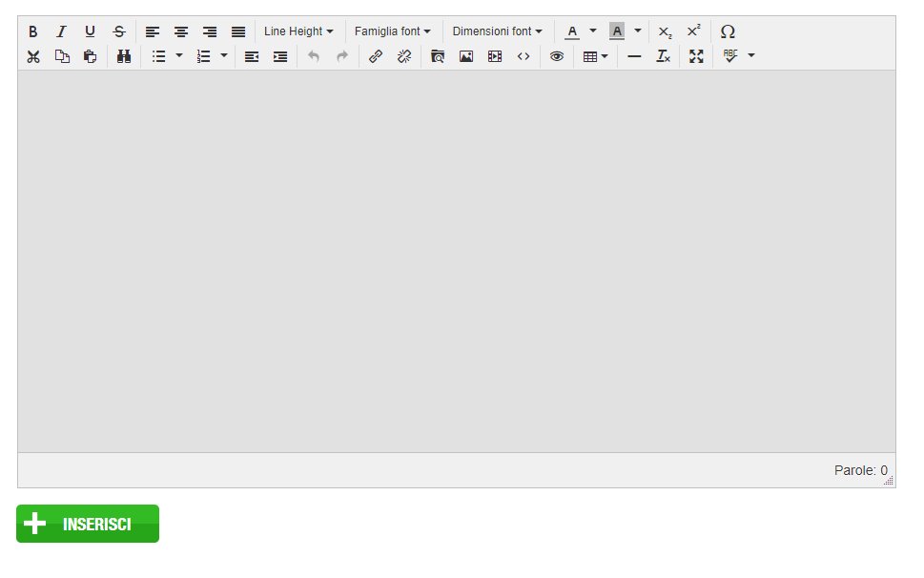924x578 pixels.
Task: Click the green INSERISCI button
Action: pyautogui.click(x=88, y=524)
